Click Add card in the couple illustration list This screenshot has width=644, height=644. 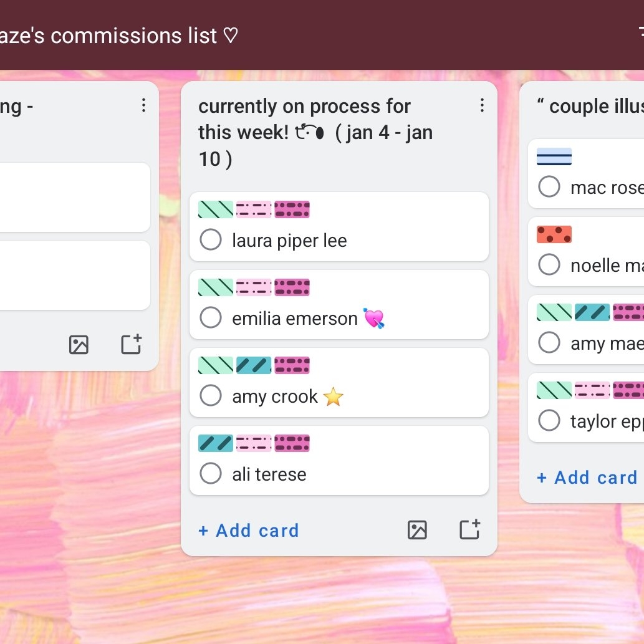[x=587, y=478]
